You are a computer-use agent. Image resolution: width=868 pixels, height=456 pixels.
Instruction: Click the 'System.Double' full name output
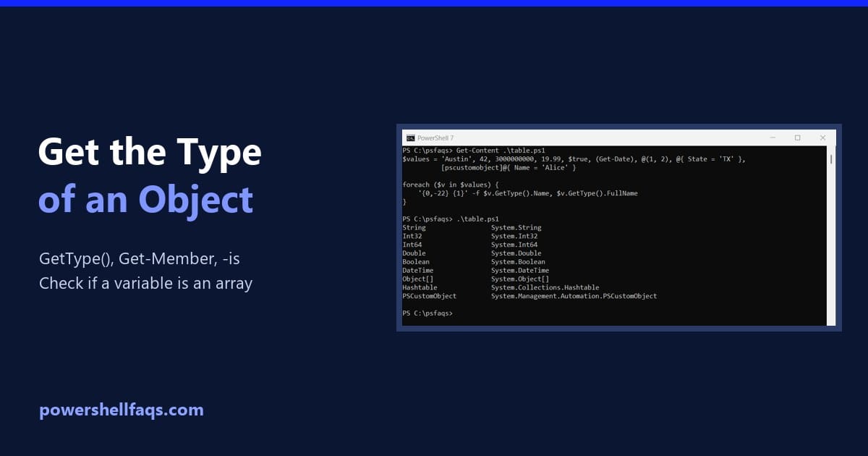[516, 253]
